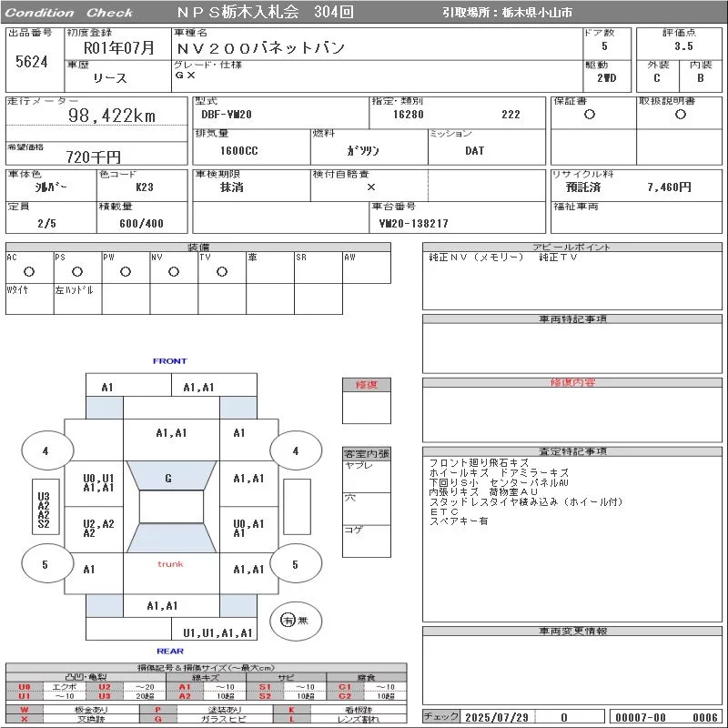Click the designation number 16280
The image size is (728, 728).
(x=408, y=115)
